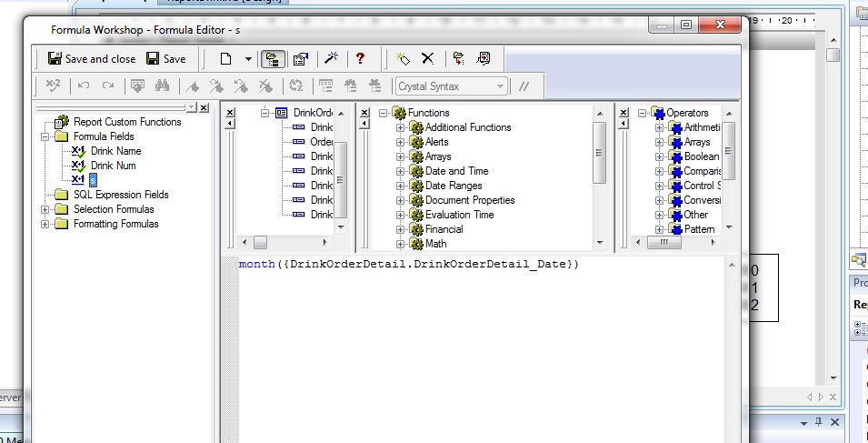Select the Comparison operators folder
This screenshot has height=443, width=868.
point(702,171)
